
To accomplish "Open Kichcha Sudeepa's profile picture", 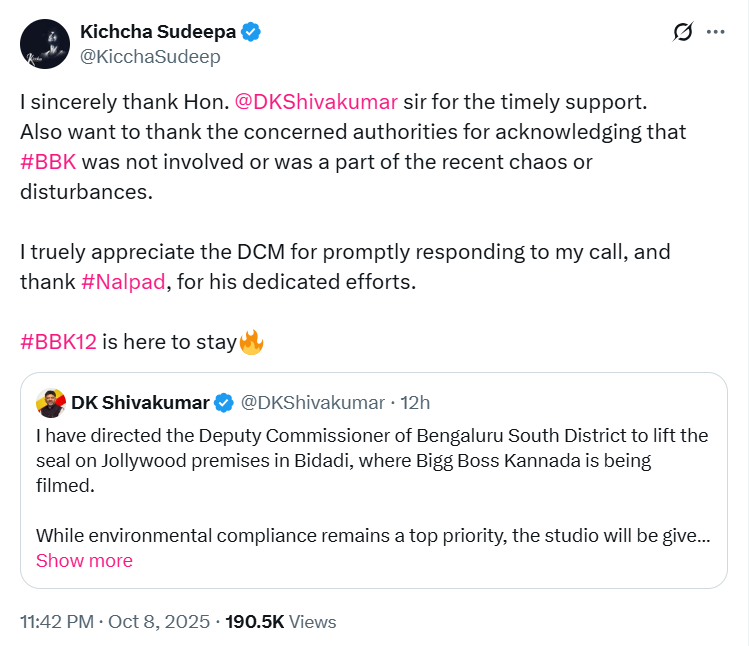I will [45, 45].
